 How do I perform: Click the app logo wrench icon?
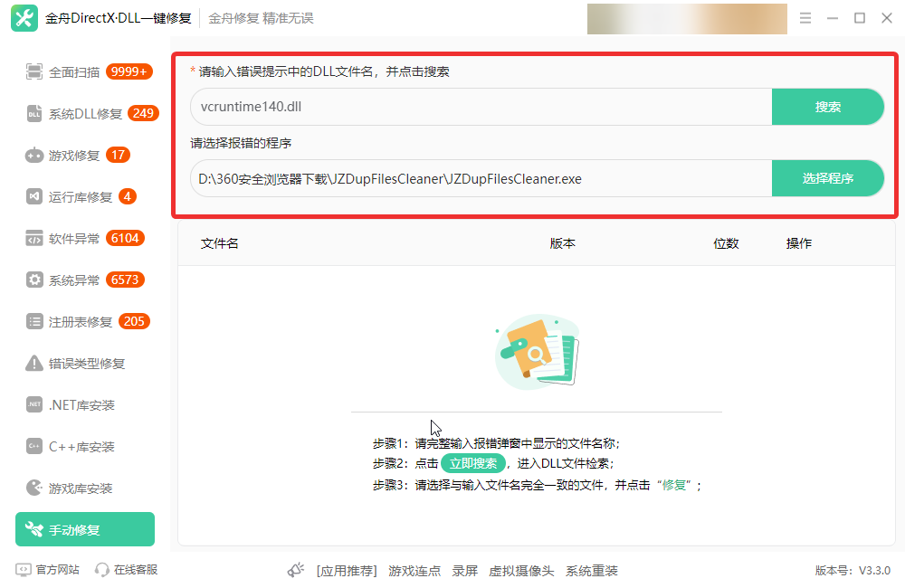pos(24,18)
